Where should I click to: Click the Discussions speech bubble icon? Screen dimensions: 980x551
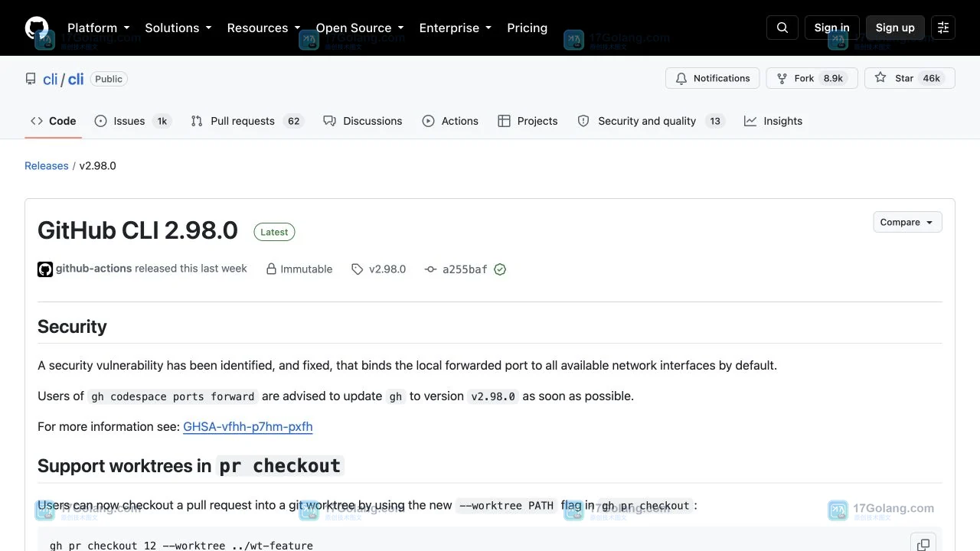(329, 121)
